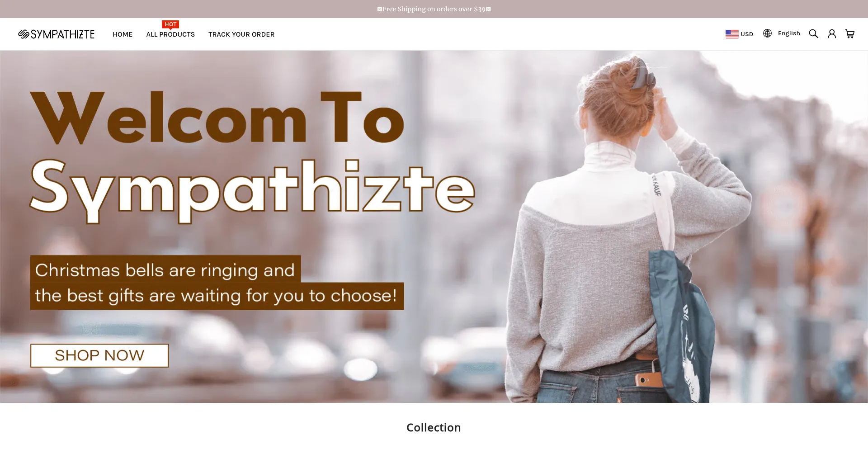Screen dimensions: 868x449
Task: Open the user account icon
Action: 831,34
